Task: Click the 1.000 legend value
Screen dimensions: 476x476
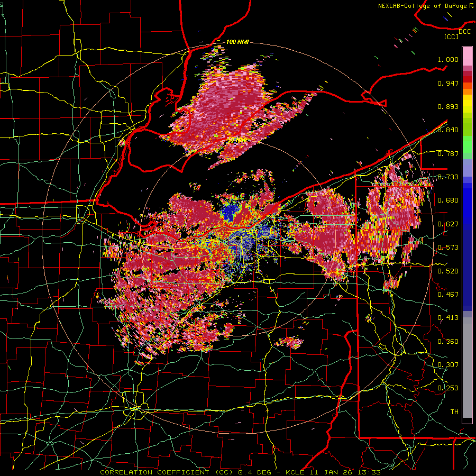Action: coord(448,59)
